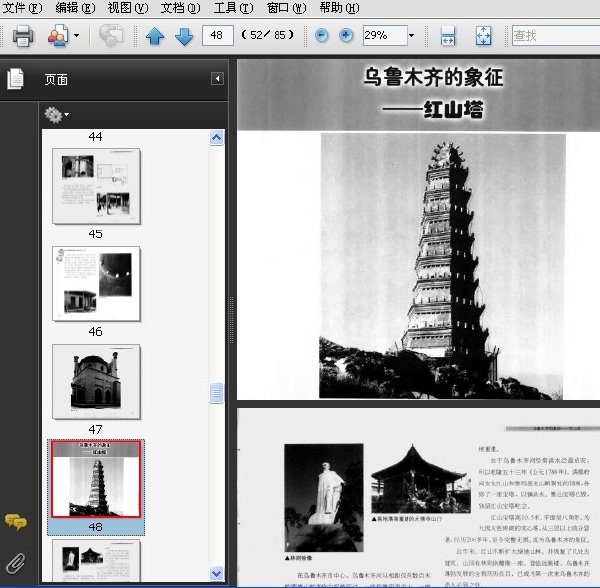The image size is (600, 588).
Task: Select page 49 thumbnail at bottom
Action: click(96, 560)
